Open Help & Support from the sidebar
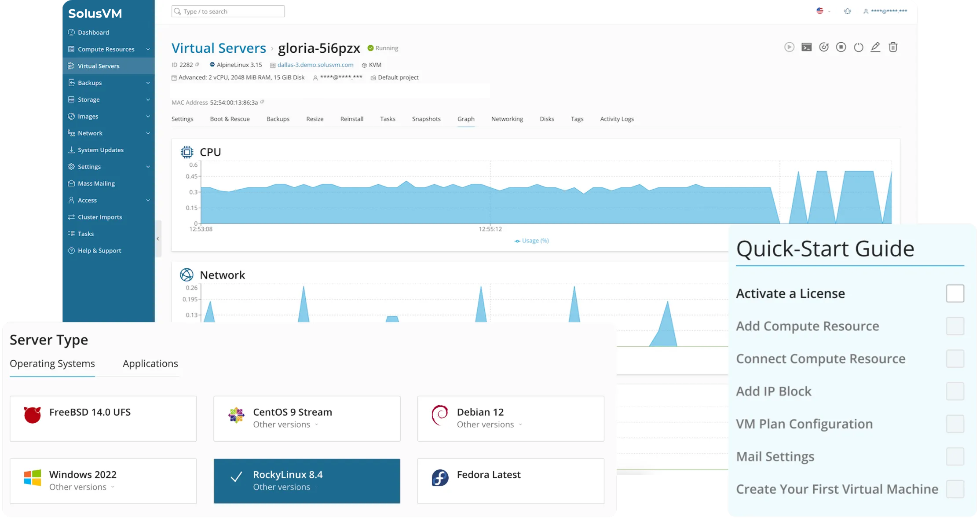980x520 pixels. [x=99, y=250]
